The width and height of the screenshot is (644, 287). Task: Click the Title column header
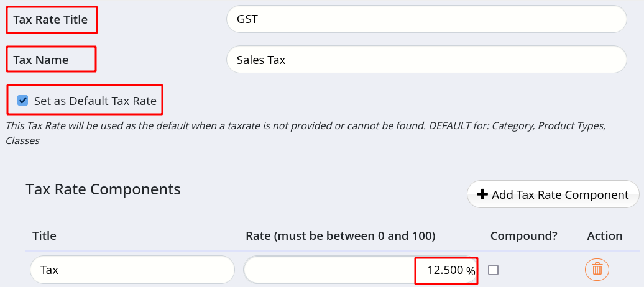pos(44,235)
